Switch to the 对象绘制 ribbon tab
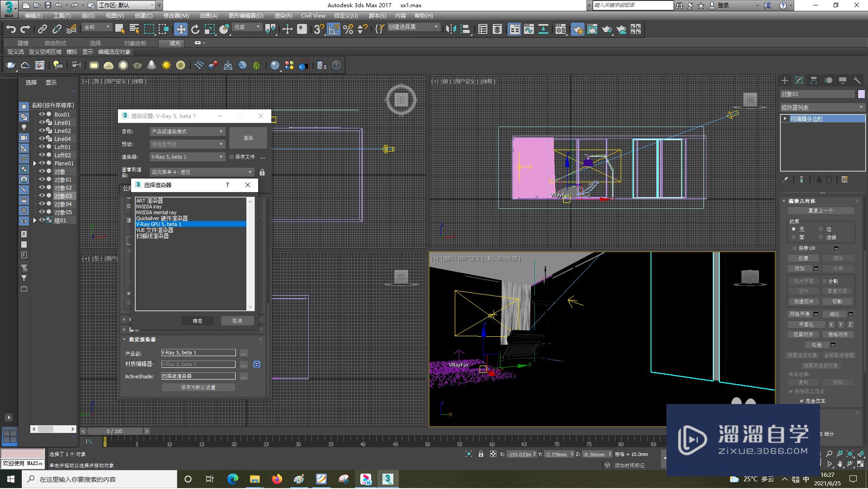 [135, 43]
